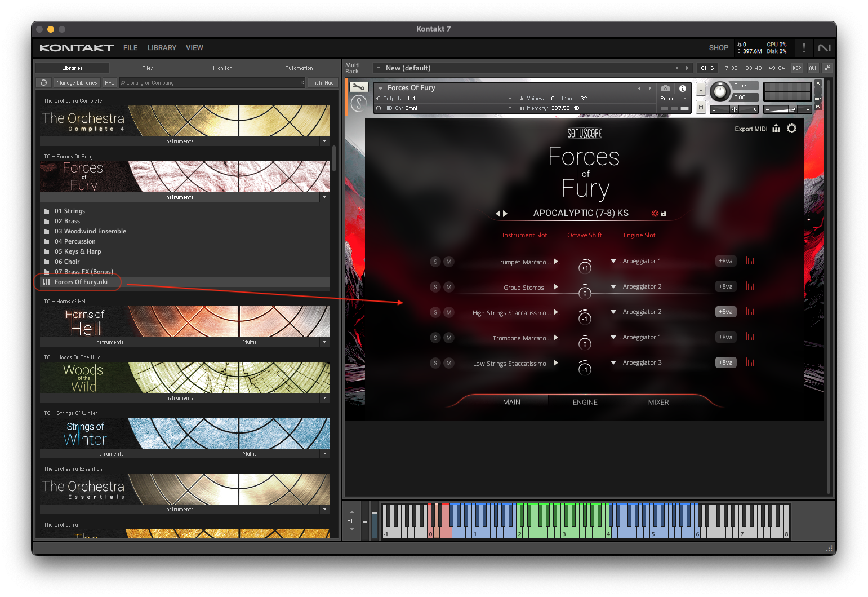Click the save preset floppy icon
Screen dimensions: 868x597
coord(664,214)
